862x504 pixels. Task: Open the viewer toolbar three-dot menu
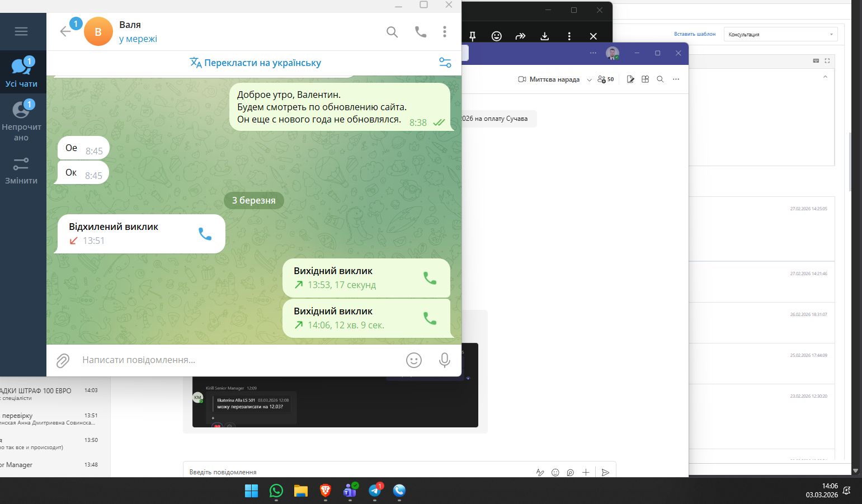(569, 36)
